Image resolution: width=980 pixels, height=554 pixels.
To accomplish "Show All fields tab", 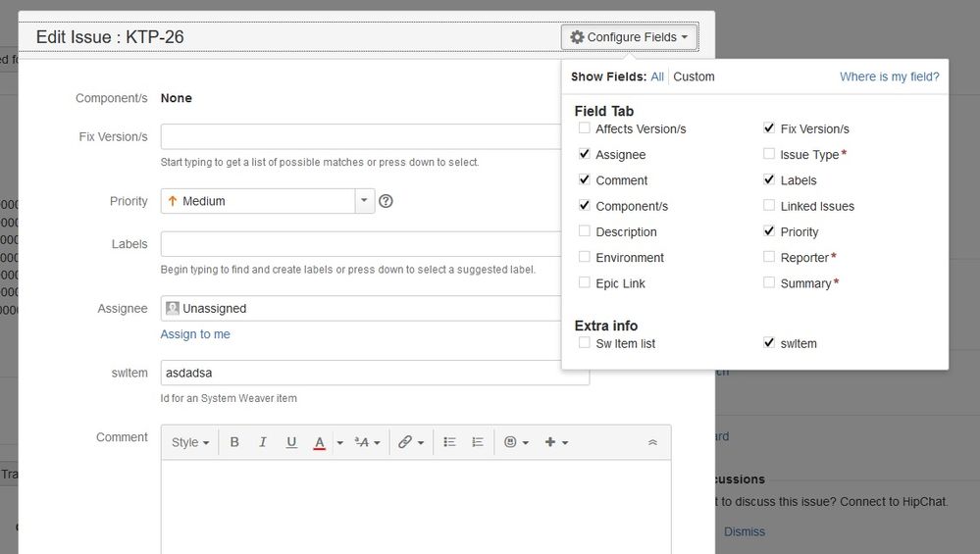I will point(657,76).
